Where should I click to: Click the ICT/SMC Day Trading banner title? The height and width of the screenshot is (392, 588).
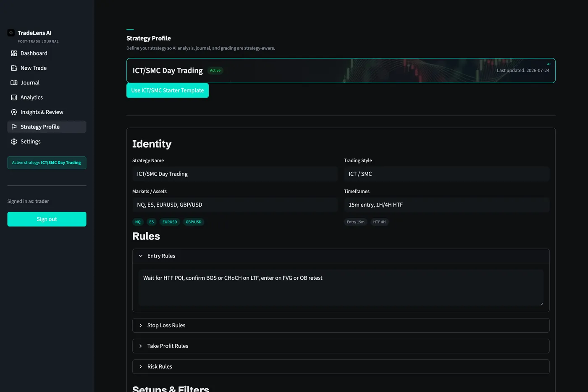pyautogui.click(x=168, y=71)
